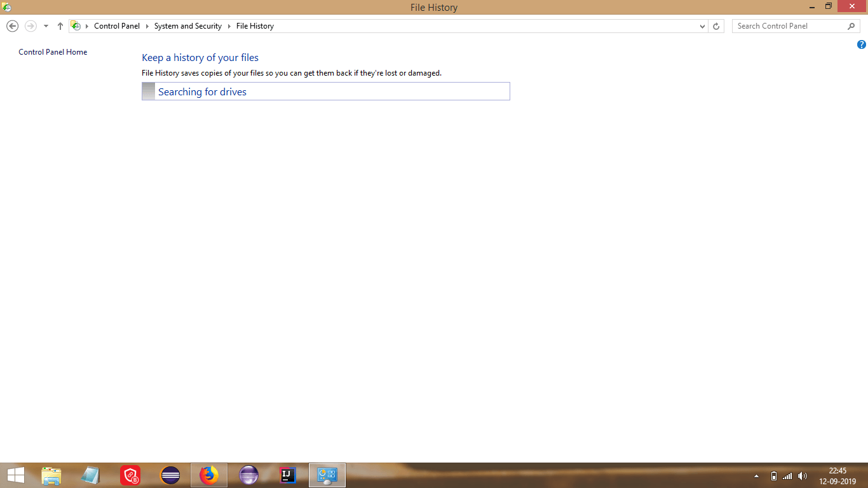Open the network signal tray icon

[x=787, y=476]
